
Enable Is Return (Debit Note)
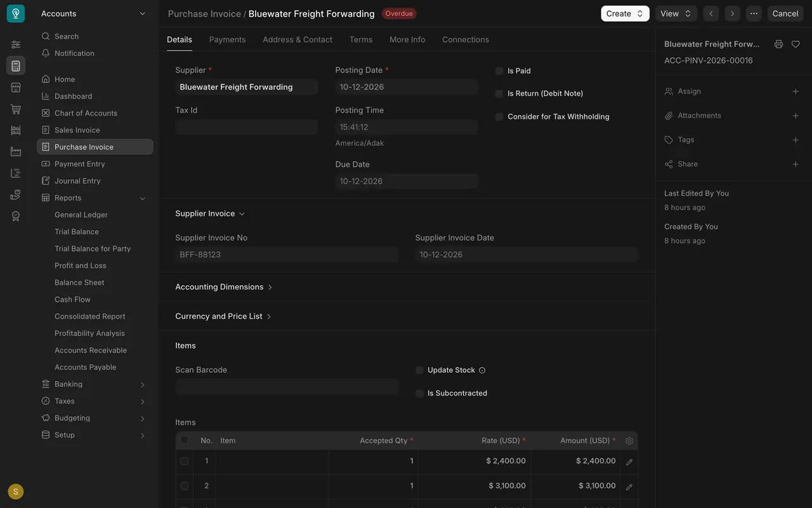pos(499,94)
